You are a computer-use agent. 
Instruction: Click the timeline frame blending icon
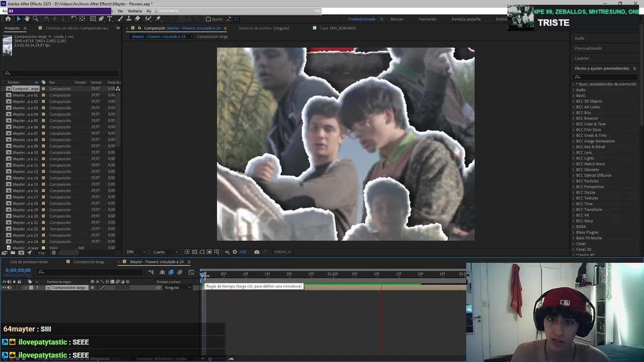click(x=171, y=273)
